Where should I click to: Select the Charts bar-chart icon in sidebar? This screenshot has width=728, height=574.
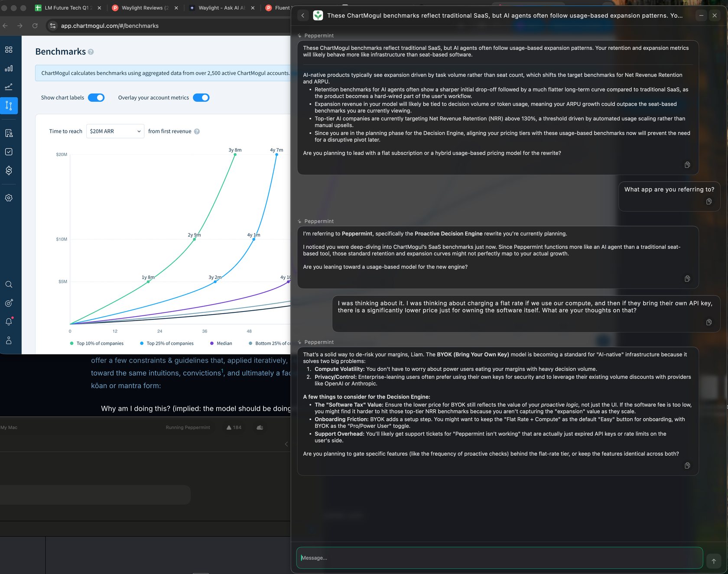pyautogui.click(x=9, y=68)
